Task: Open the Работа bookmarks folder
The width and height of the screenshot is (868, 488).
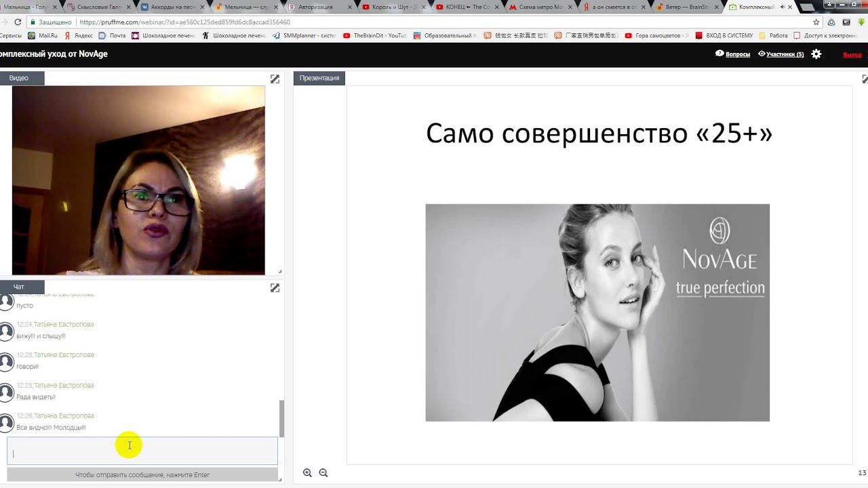Action: pyautogui.click(x=774, y=35)
